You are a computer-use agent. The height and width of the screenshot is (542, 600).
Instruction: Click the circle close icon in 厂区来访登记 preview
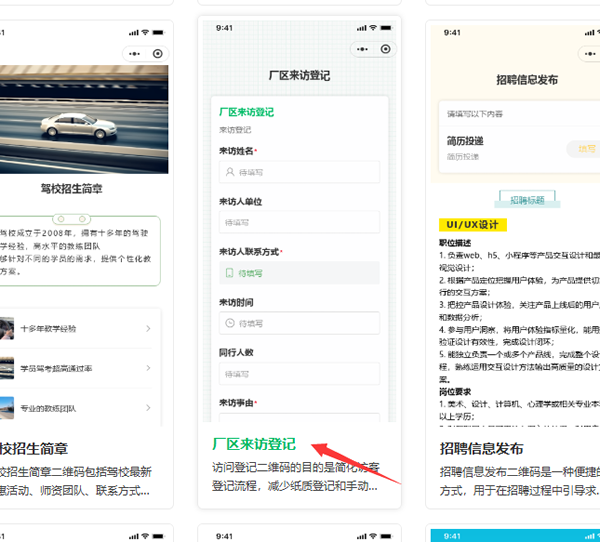[385, 49]
